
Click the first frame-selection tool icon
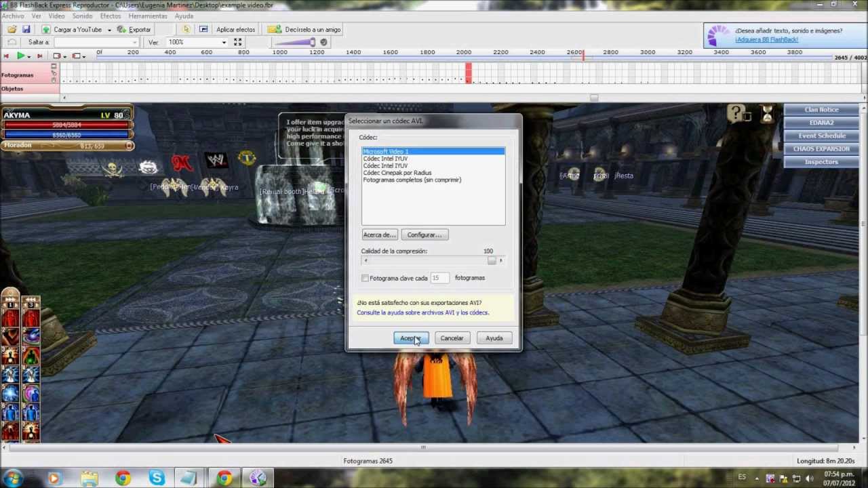(x=57, y=56)
